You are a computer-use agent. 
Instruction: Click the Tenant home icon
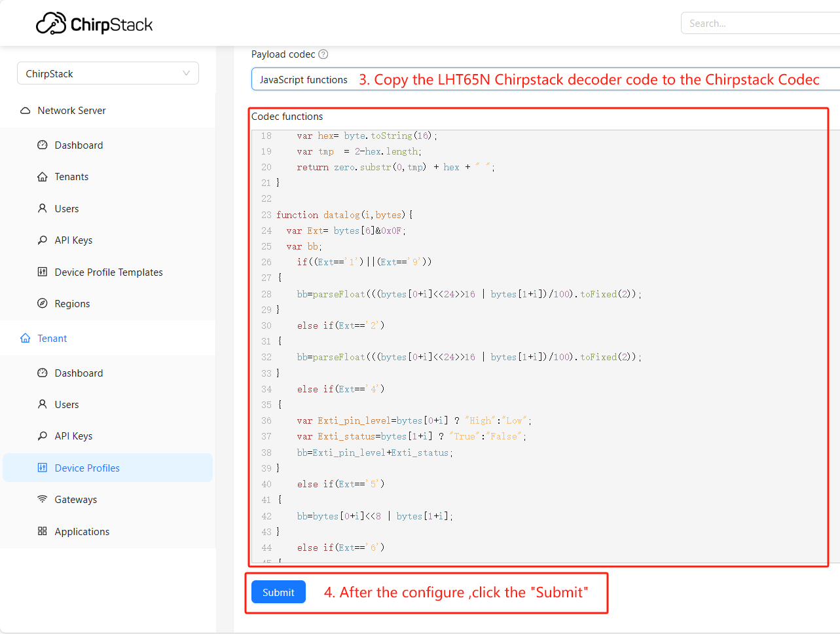25,339
